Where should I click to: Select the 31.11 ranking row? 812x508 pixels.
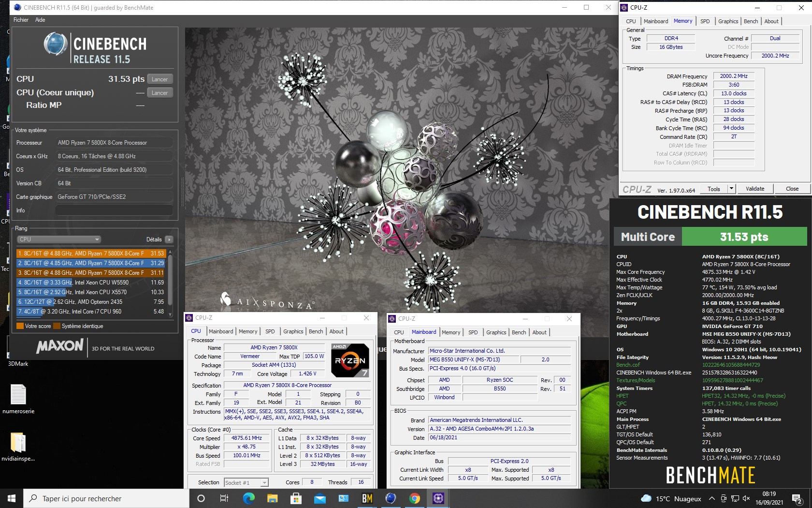(x=91, y=273)
